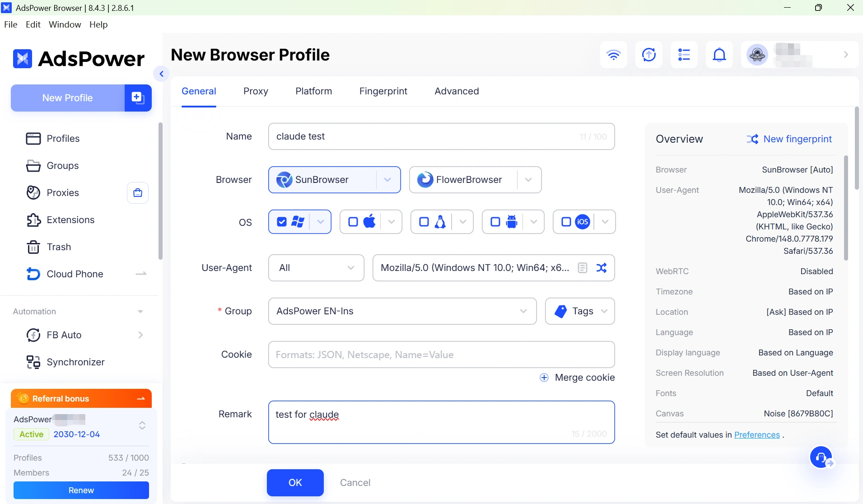
Task: Click the network Wi-Fi status icon
Action: [x=614, y=55]
